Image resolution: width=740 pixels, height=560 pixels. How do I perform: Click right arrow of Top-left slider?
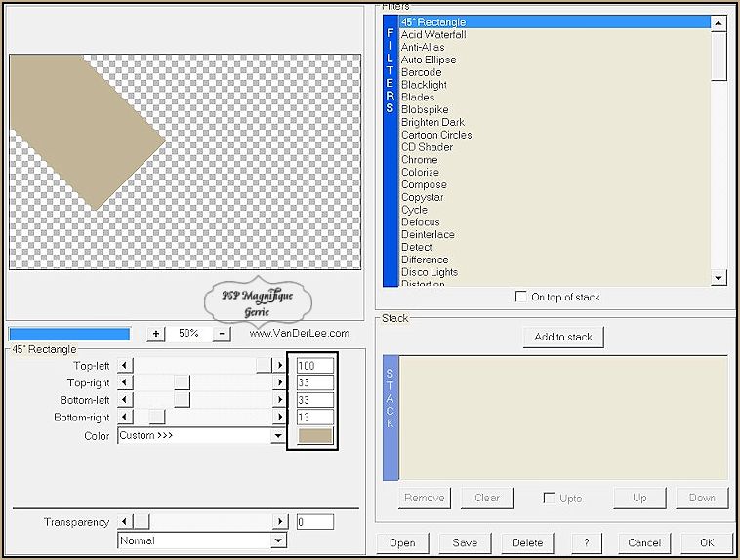click(x=279, y=365)
